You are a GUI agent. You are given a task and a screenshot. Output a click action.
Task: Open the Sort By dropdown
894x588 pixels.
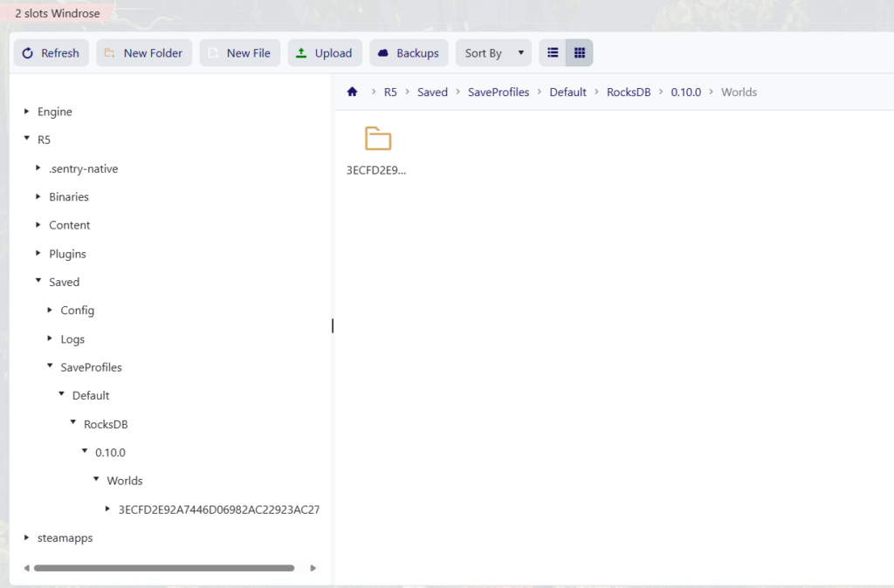493,53
